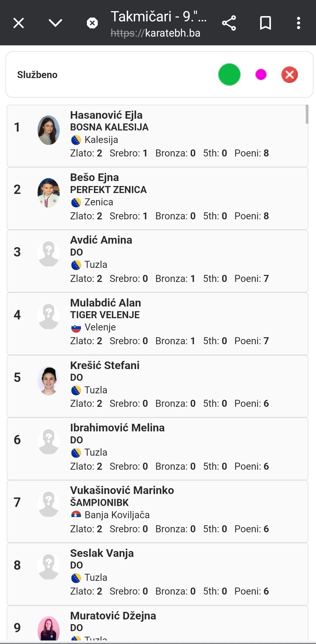This screenshot has height=644, width=316.
Task: Click the magenta status dot
Action: coord(261,75)
